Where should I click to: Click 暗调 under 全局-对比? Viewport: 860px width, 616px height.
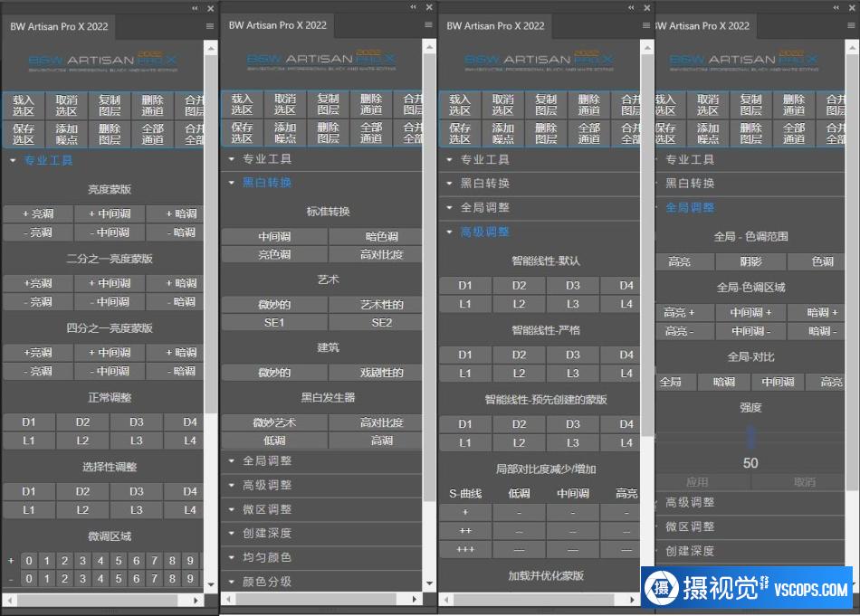724,382
